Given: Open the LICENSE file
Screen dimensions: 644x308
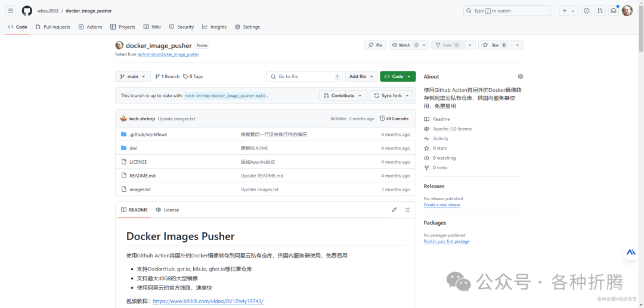Looking at the screenshot, I should point(138,162).
